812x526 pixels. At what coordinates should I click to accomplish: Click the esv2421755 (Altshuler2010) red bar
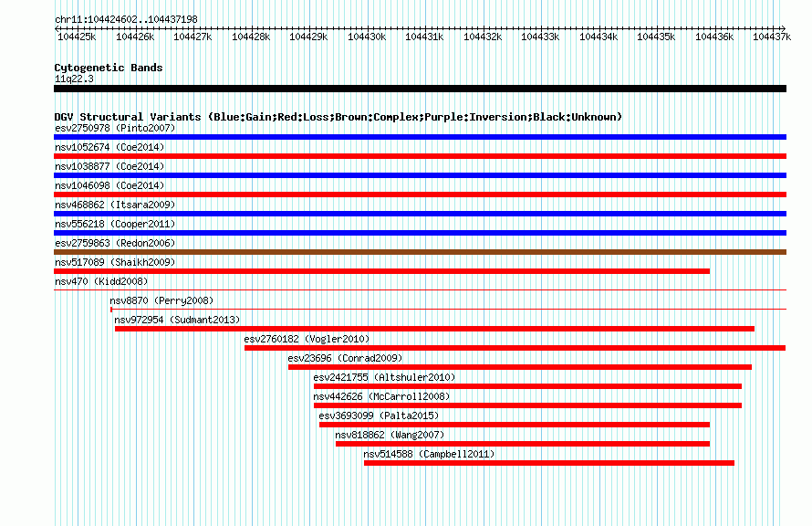point(527,386)
